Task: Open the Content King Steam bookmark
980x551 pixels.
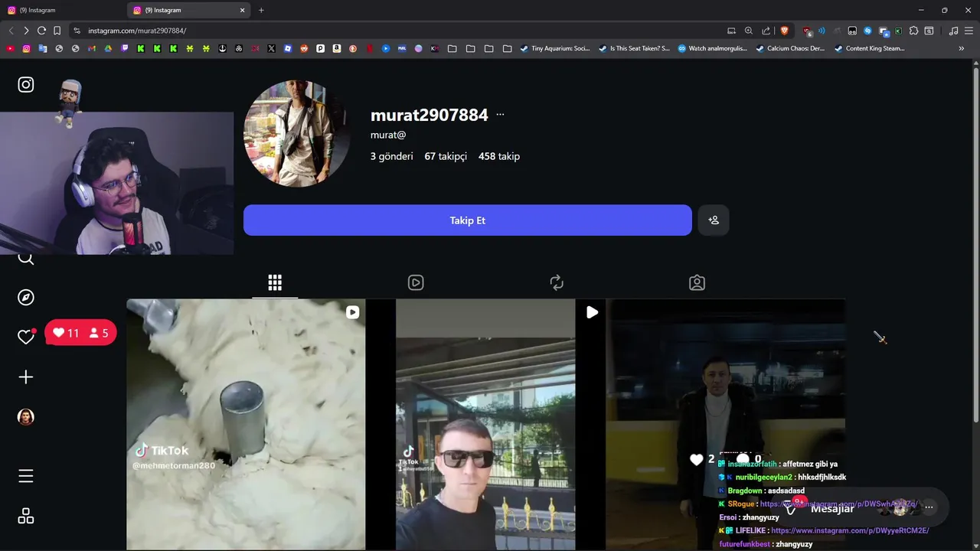Action: (x=869, y=48)
